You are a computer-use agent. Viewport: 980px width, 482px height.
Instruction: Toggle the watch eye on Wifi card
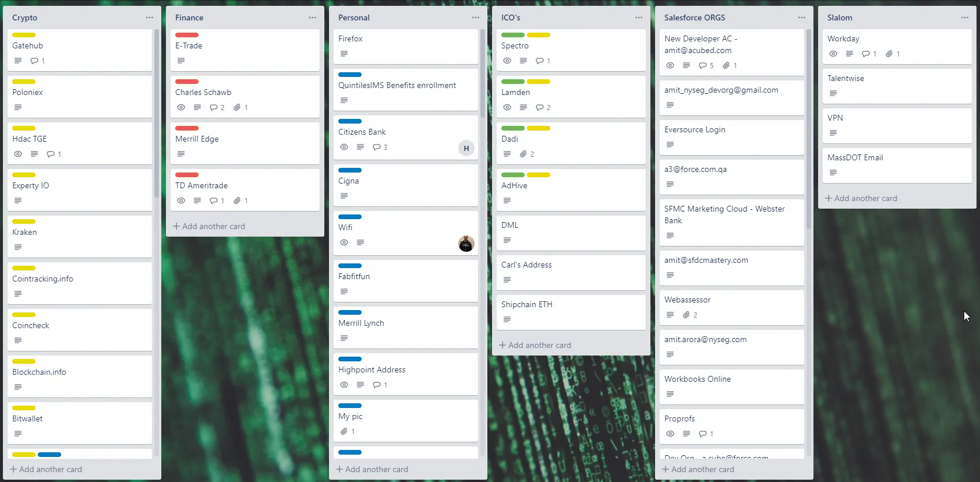(344, 242)
